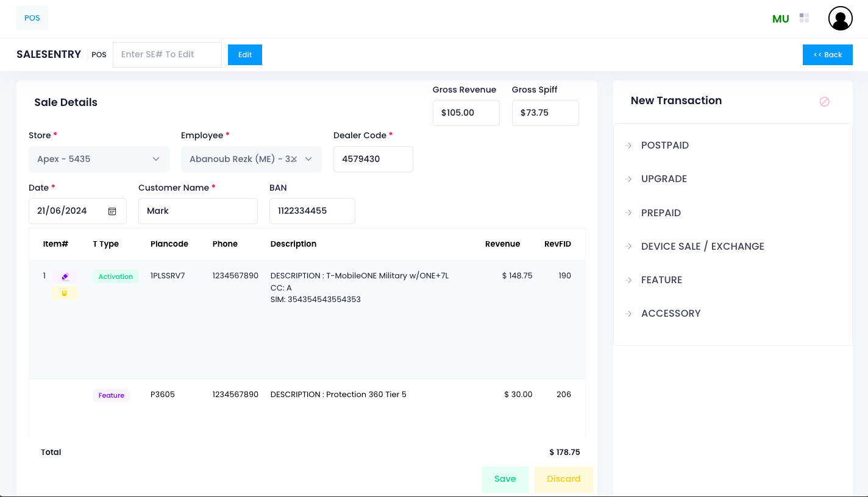868x497 pixels.
Task: Open the Employee dropdown arrow
Action: pyautogui.click(x=308, y=159)
